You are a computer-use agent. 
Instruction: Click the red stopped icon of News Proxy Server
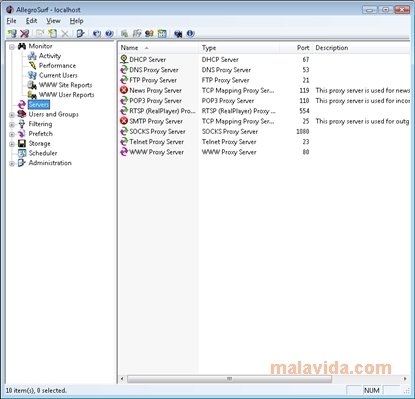124,90
